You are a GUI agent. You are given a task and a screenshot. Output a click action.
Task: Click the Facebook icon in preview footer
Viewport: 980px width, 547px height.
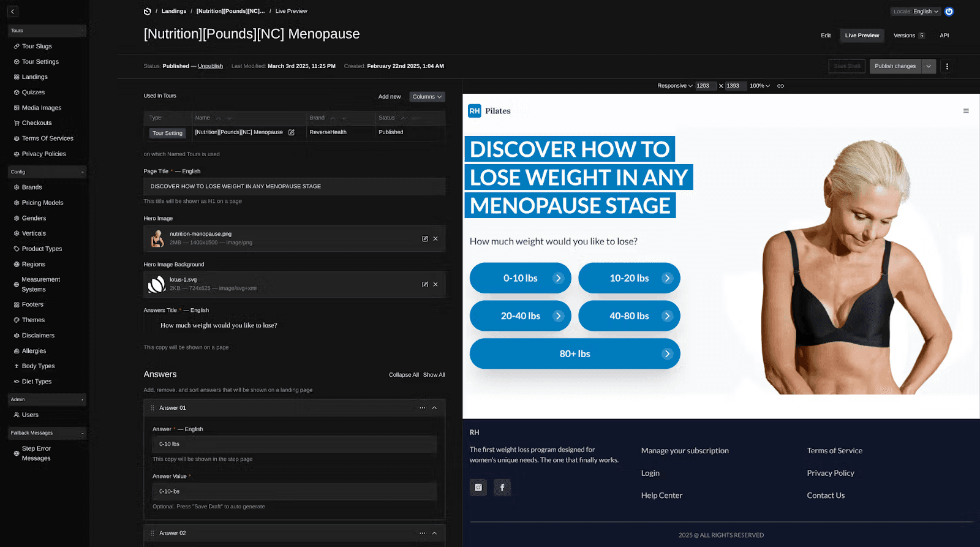click(502, 488)
